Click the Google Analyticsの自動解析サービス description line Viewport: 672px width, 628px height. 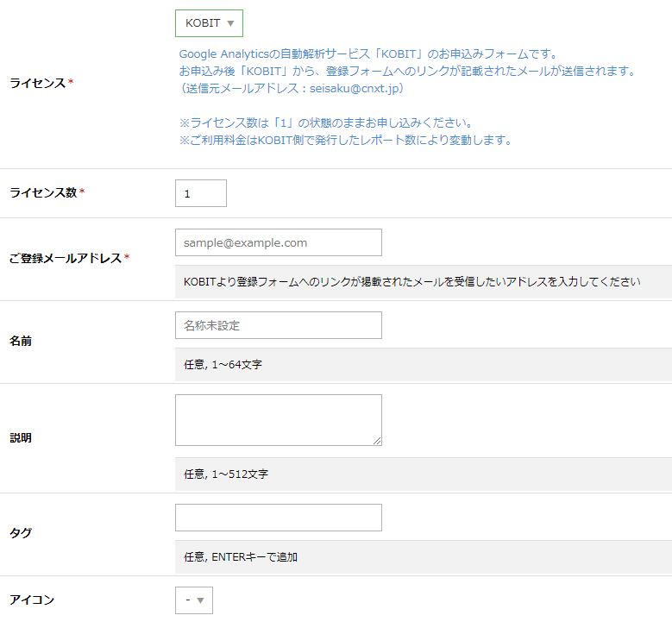(x=368, y=54)
